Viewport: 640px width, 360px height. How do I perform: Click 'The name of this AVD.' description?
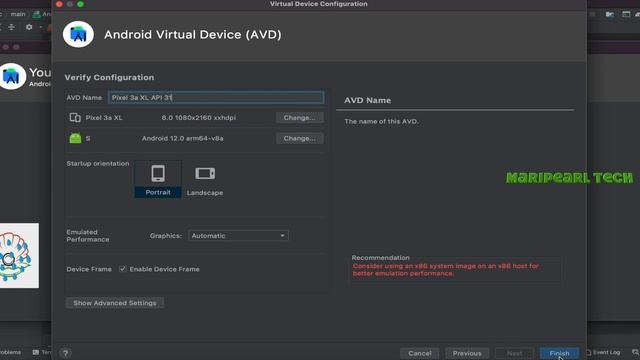381,121
